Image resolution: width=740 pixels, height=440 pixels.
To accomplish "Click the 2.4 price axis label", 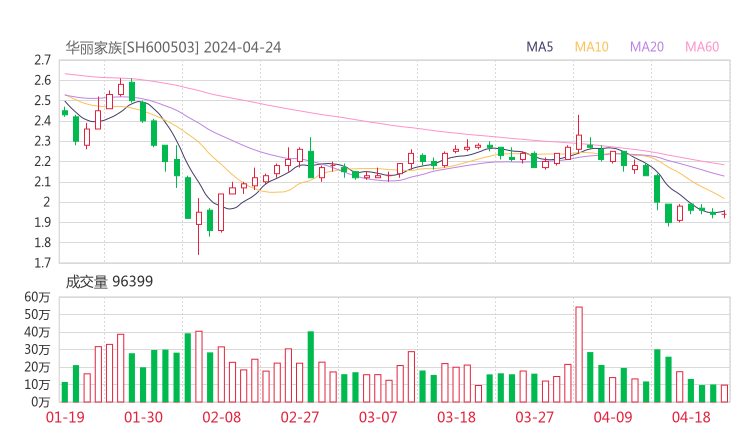I will tap(42, 121).
